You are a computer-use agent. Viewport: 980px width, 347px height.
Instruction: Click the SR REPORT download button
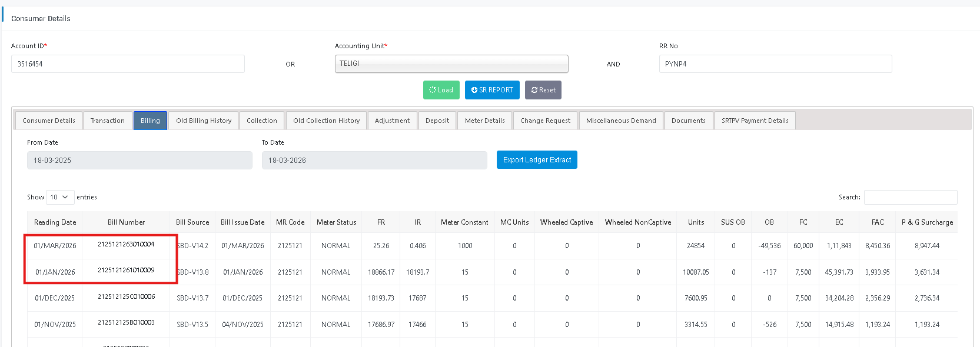[x=492, y=90]
